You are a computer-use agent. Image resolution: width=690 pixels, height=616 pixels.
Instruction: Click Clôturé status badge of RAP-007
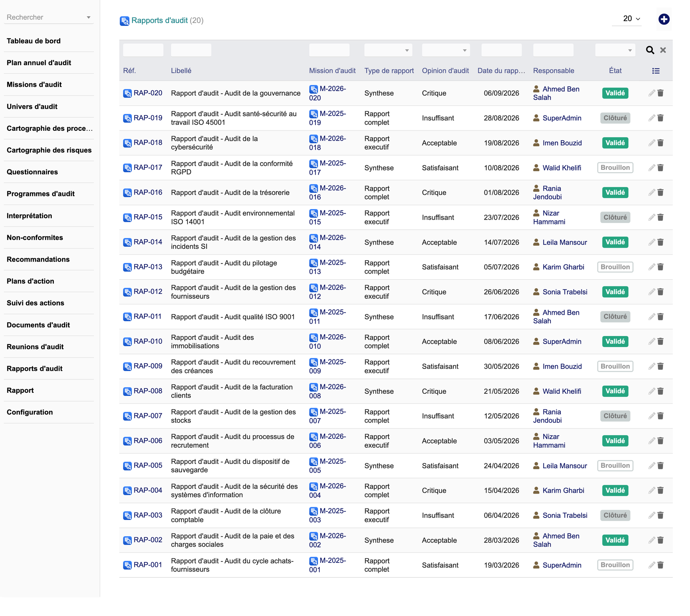pos(615,416)
